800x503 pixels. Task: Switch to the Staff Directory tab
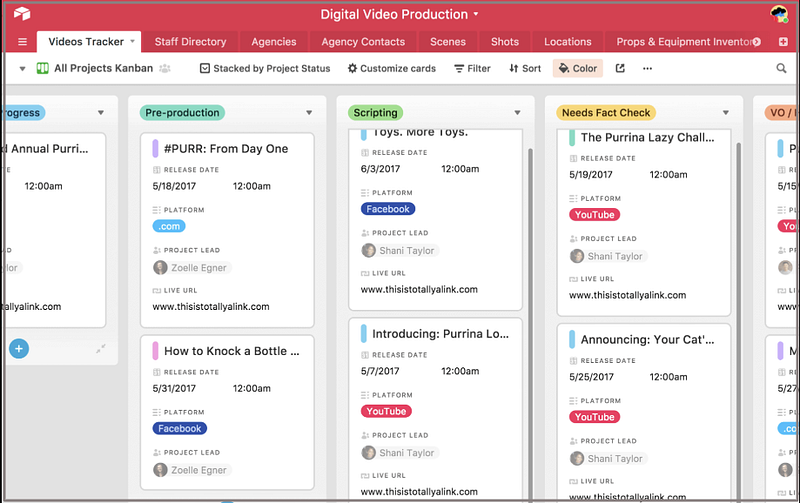[x=190, y=42]
